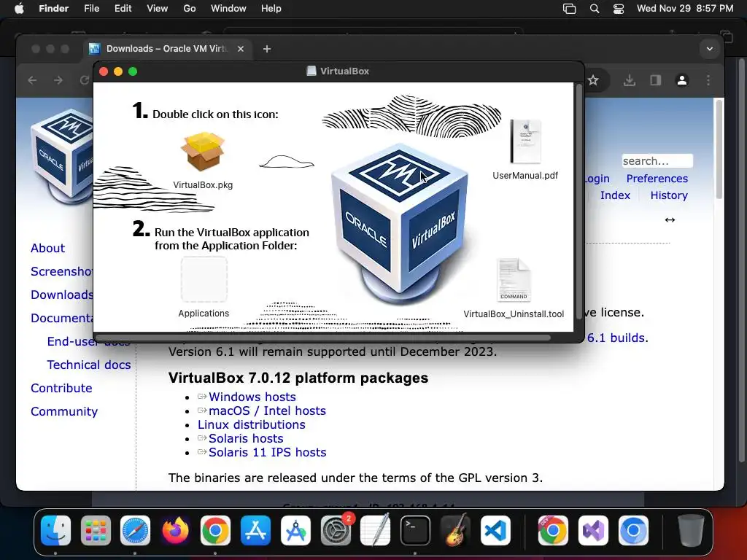Open the View menu
Screen dimensions: 747x560
click(158, 9)
